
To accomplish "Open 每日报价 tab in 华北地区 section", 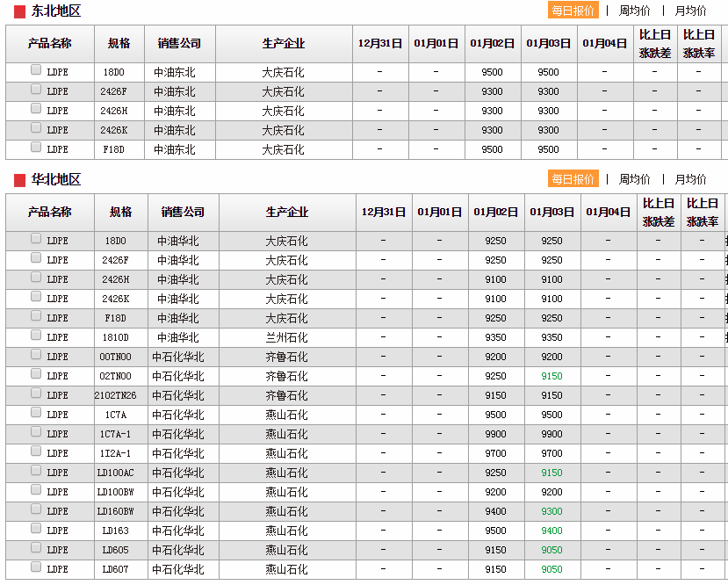I will (x=573, y=179).
